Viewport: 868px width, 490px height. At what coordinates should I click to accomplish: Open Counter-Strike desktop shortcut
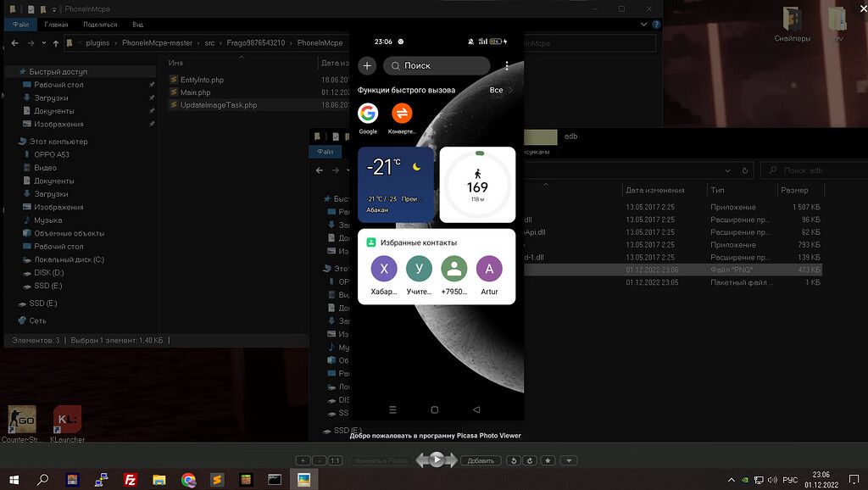[21, 421]
